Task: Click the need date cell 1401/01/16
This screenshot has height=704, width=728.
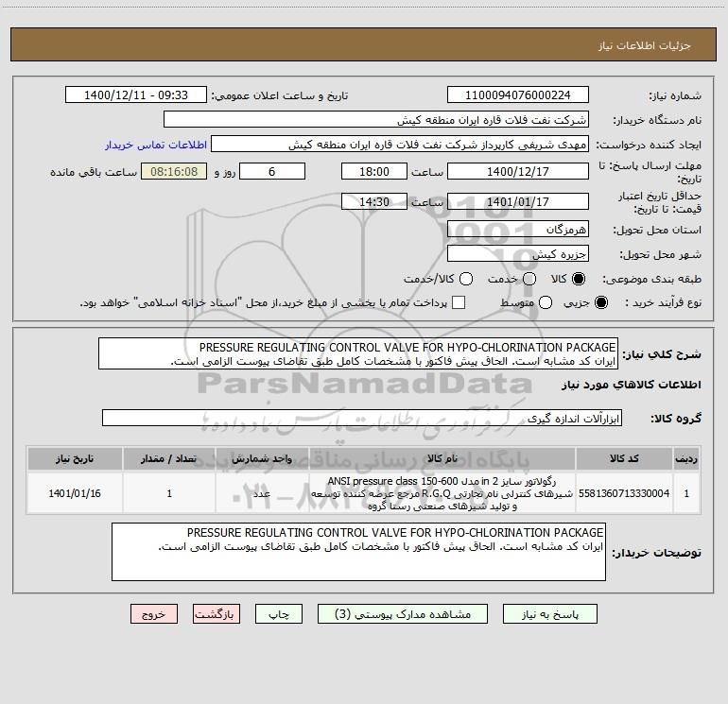Action: [x=75, y=493]
